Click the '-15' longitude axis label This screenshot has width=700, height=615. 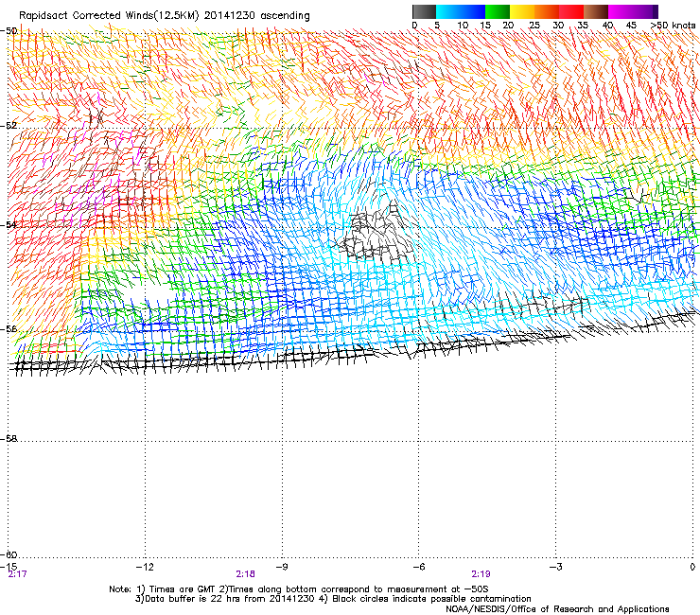pyautogui.click(x=9, y=567)
